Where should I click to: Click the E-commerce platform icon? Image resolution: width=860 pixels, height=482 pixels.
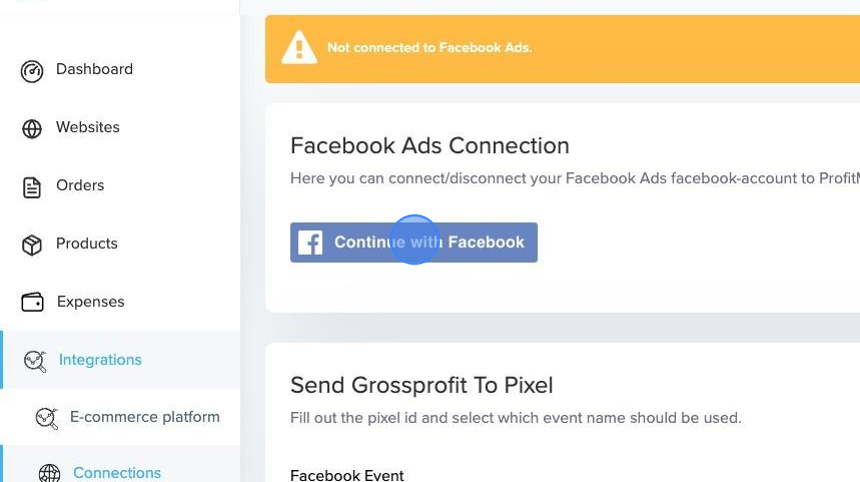point(46,418)
